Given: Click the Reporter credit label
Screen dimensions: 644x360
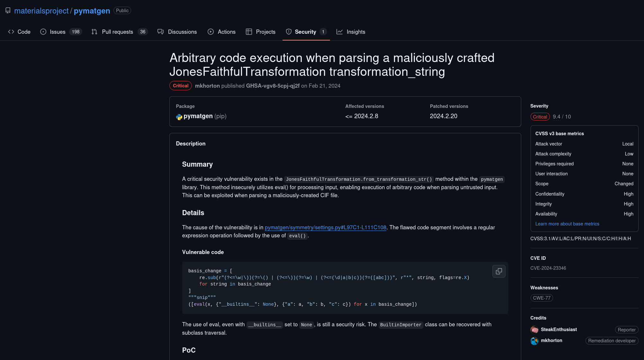Looking at the screenshot, I should 627,330.
